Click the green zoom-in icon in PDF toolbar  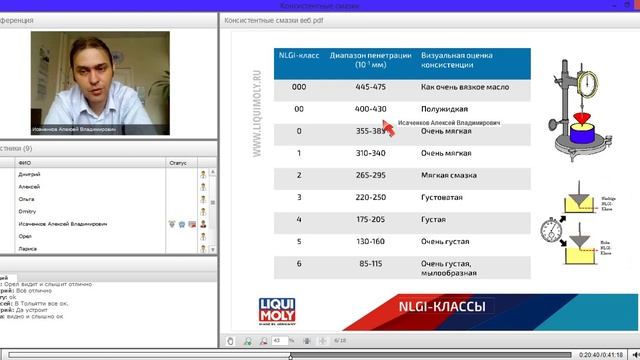pyautogui.click(x=247, y=341)
